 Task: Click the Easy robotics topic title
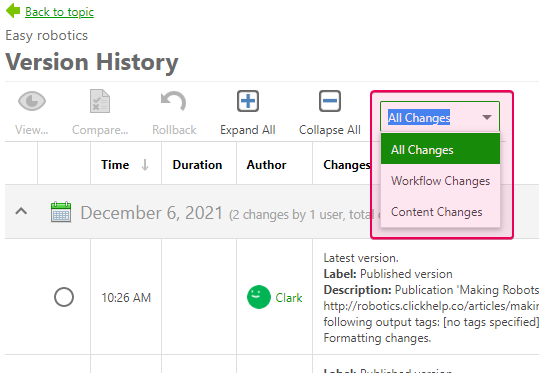(46, 35)
